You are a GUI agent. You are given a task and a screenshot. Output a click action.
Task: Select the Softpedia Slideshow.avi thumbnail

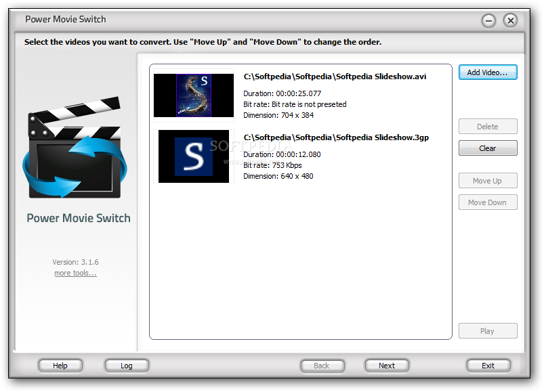point(194,95)
